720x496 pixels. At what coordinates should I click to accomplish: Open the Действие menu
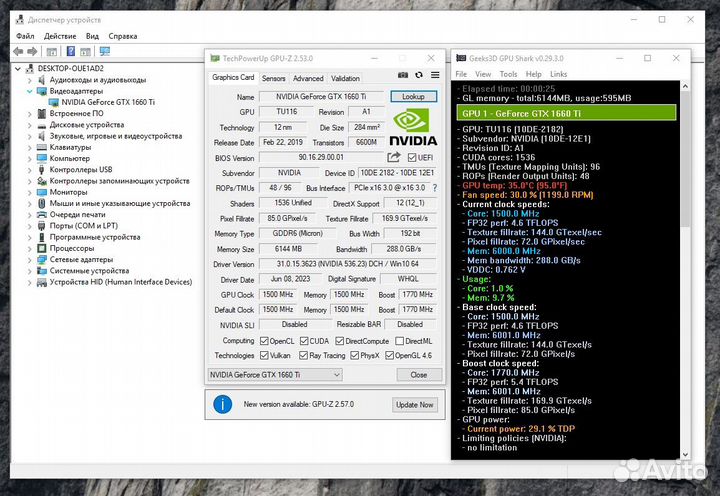60,36
